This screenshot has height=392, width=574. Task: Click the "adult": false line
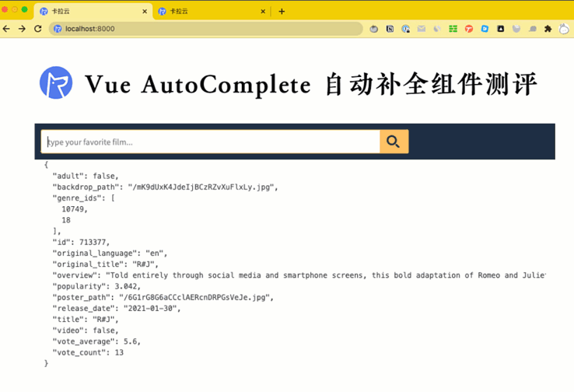coord(86,176)
